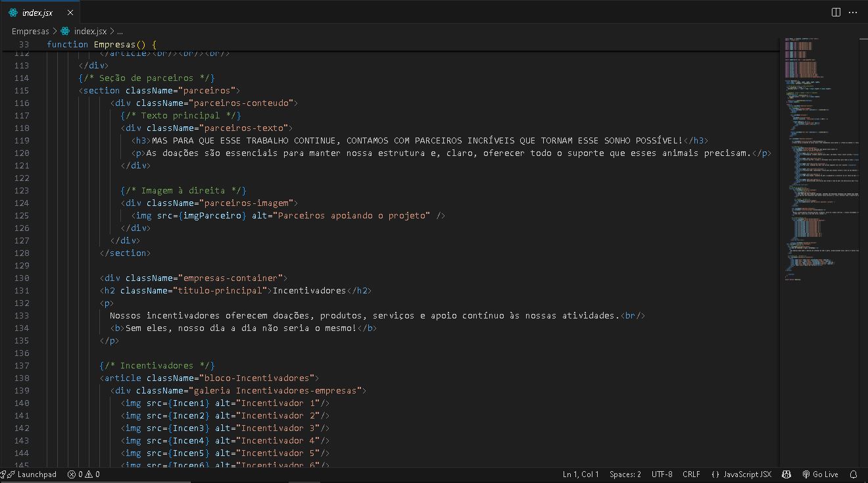Click line number 124
The width and height of the screenshot is (868, 483).
(21, 203)
